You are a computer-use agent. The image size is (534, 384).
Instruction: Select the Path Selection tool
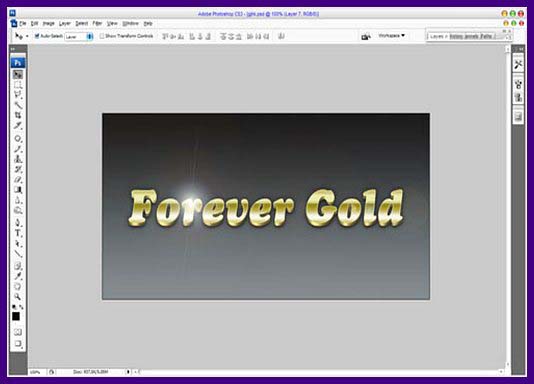pos(18,243)
